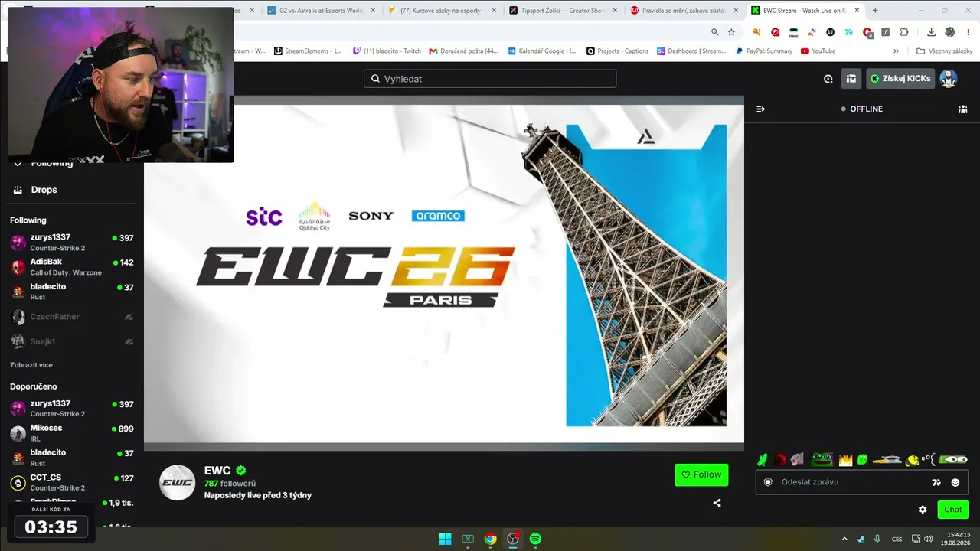Image resolution: width=980 pixels, height=551 pixels.
Task: Open the Mikeses recommended channel
Action: tap(72, 433)
